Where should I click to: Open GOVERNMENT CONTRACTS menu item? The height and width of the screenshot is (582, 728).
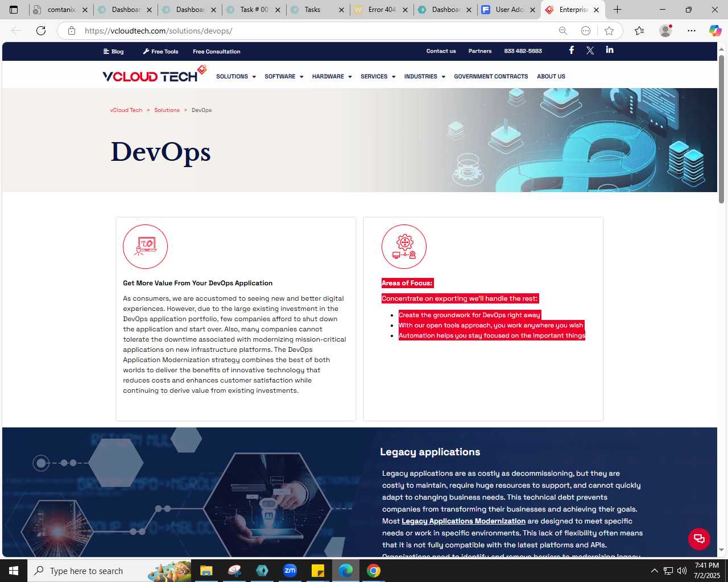[x=491, y=76]
